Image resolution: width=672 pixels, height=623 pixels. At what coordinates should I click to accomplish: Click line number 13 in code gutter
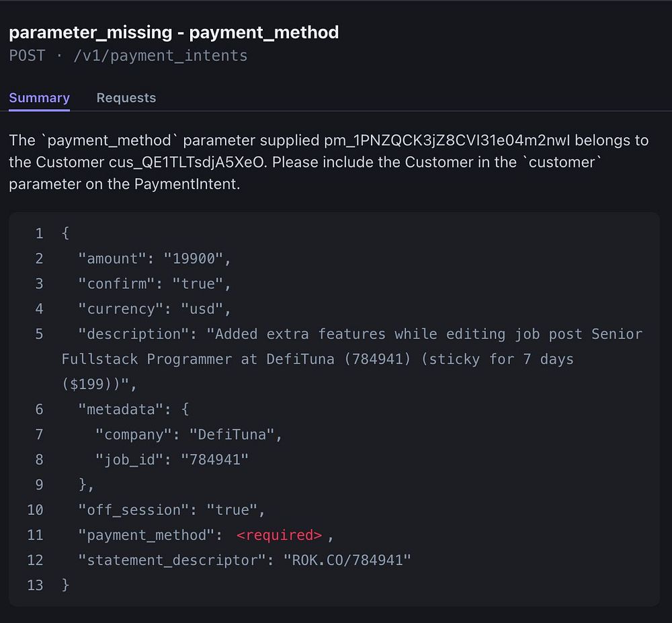tap(35, 585)
